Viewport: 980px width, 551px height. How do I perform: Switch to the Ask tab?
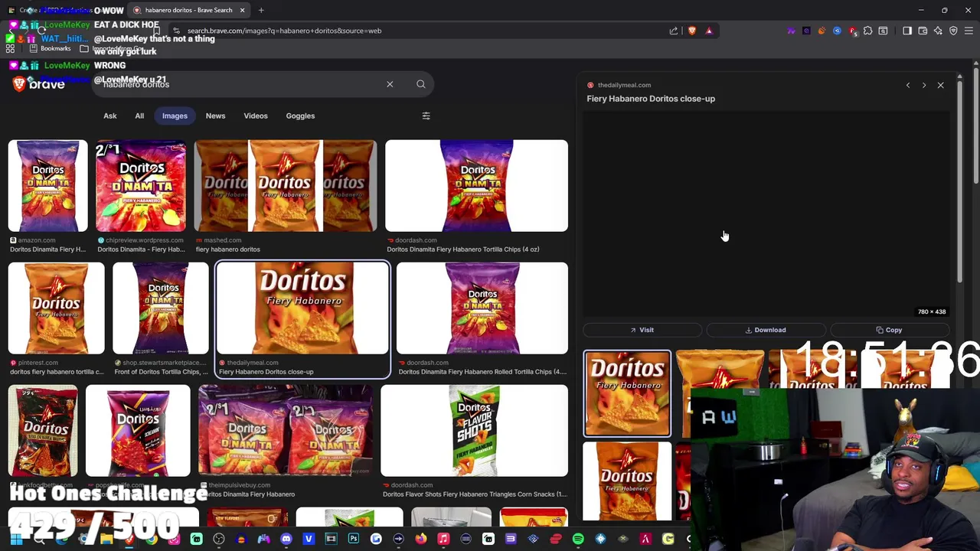point(110,116)
